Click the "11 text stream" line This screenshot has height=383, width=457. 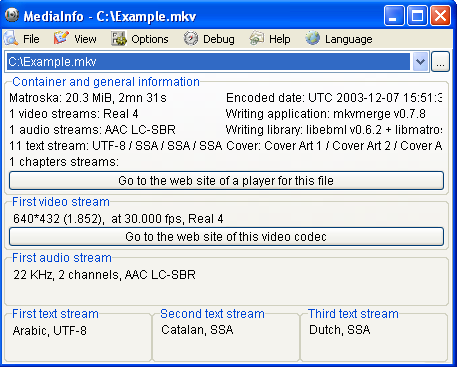pos(116,146)
